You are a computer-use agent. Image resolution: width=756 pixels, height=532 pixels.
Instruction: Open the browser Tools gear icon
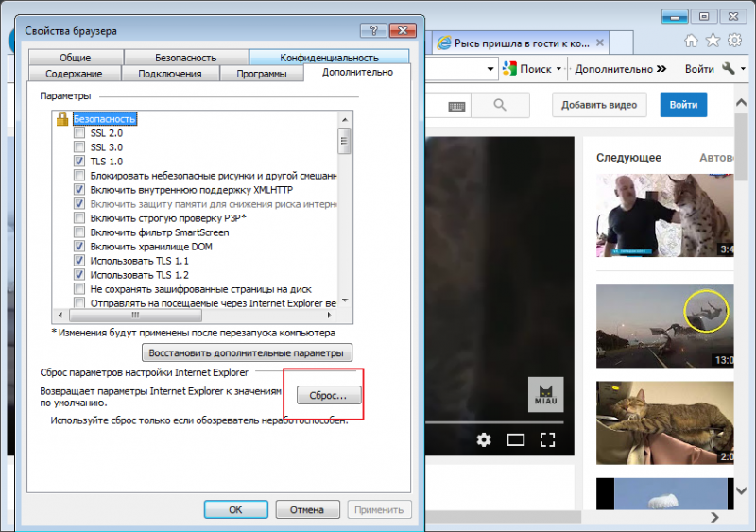[735, 40]
